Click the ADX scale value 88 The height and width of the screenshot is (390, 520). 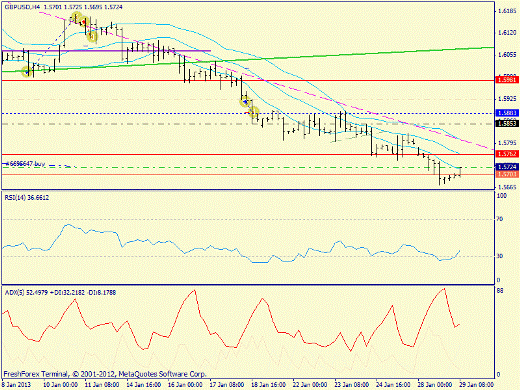(x=500, y=291)
